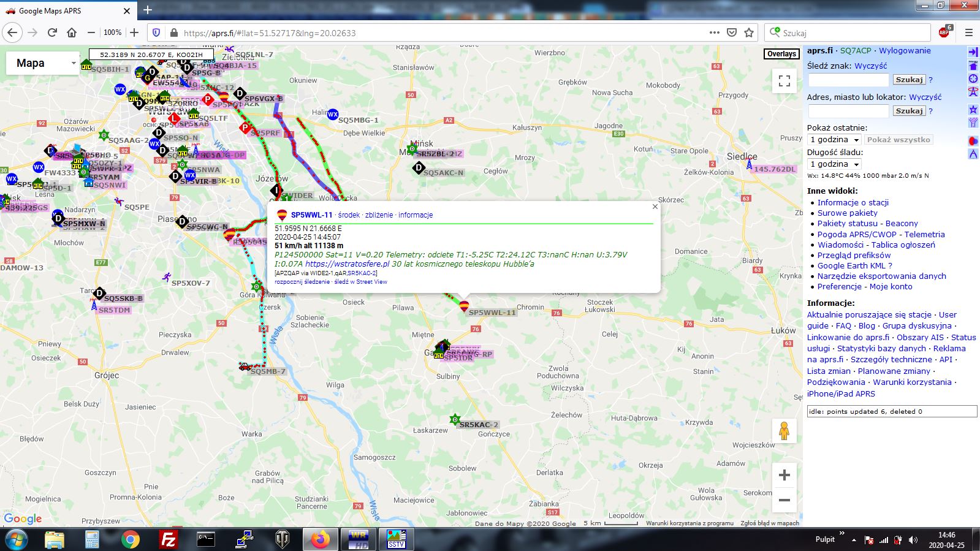The width and height of the screenshot is (980, 551).
Task: Toggle fullscreen map view
Action: 784,81
